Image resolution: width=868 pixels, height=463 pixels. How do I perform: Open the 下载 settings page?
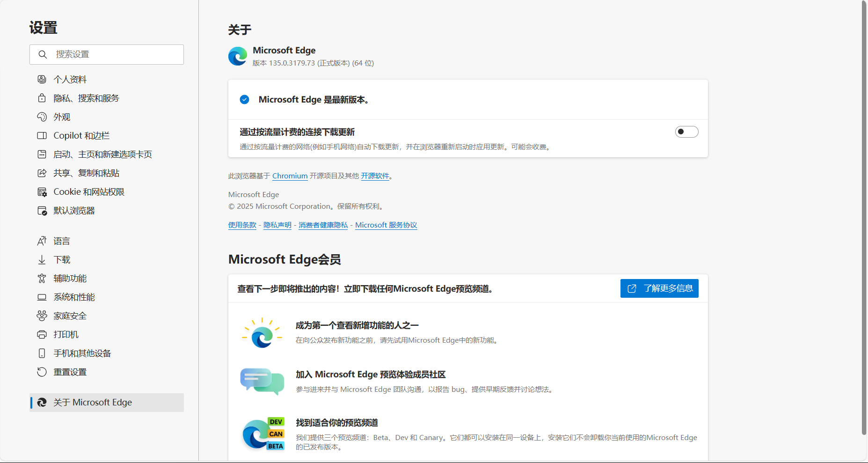point(107,259)
